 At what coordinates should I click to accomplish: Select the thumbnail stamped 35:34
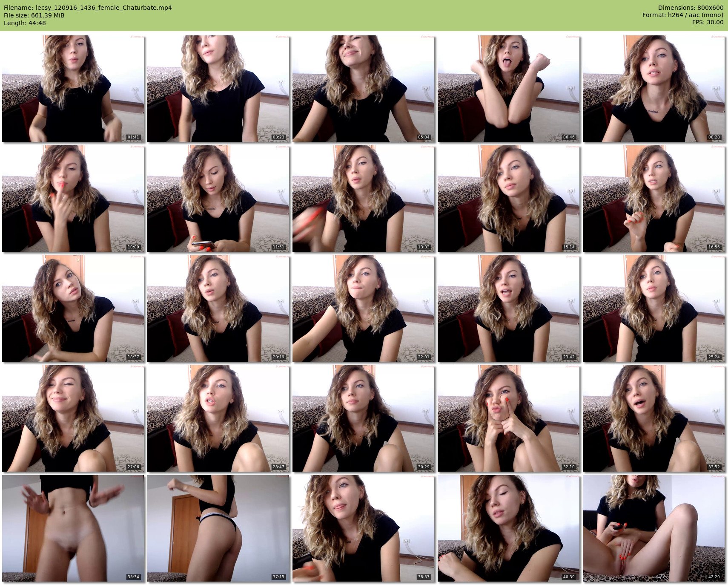click(73, 528)
